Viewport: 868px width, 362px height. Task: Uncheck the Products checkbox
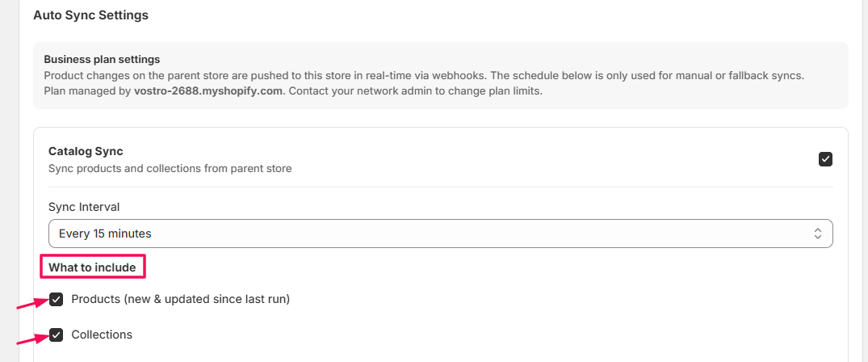click(x=57, y=300)
